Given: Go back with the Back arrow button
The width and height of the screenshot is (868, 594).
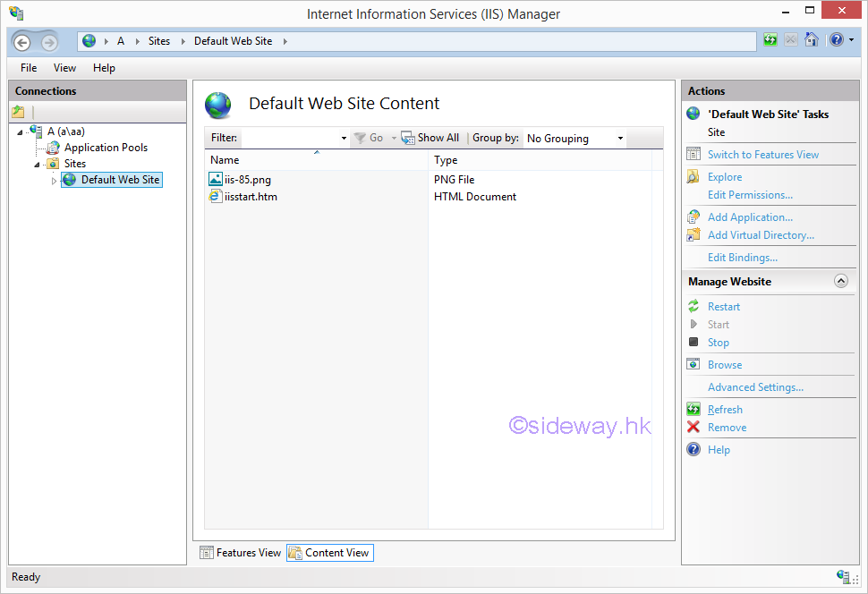Looking at the screenshot, I should pyautogui.click(x=22, y=42).
